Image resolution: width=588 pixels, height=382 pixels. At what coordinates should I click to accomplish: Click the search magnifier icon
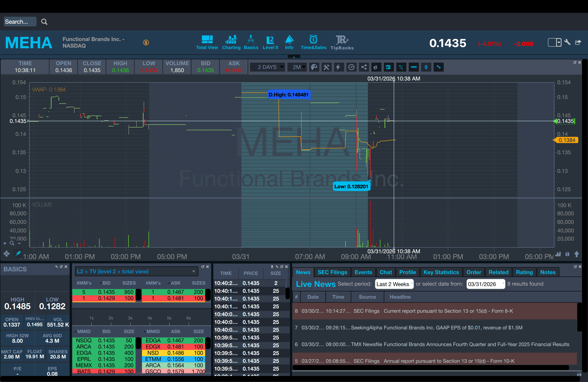[44, 22]
